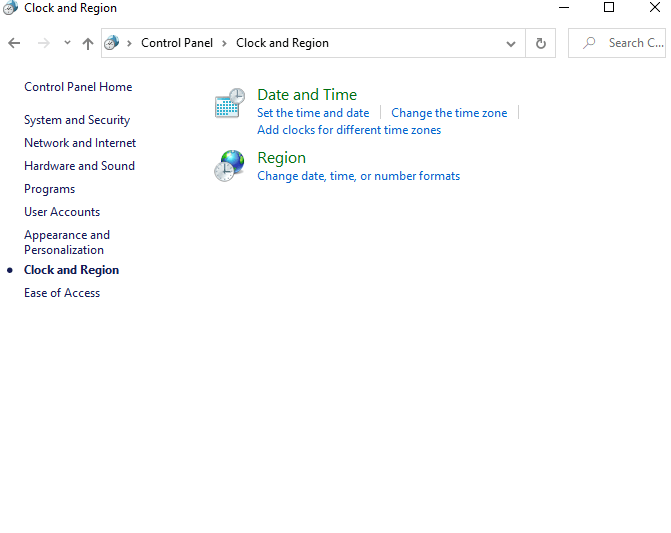Maximize the Clock and Region window
Screen dimensions: 671x533
[x=609, y=8]
